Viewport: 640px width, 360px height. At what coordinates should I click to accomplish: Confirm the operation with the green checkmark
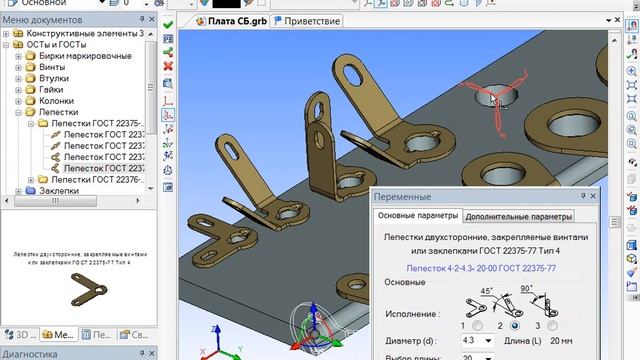[x=168, y=25]
